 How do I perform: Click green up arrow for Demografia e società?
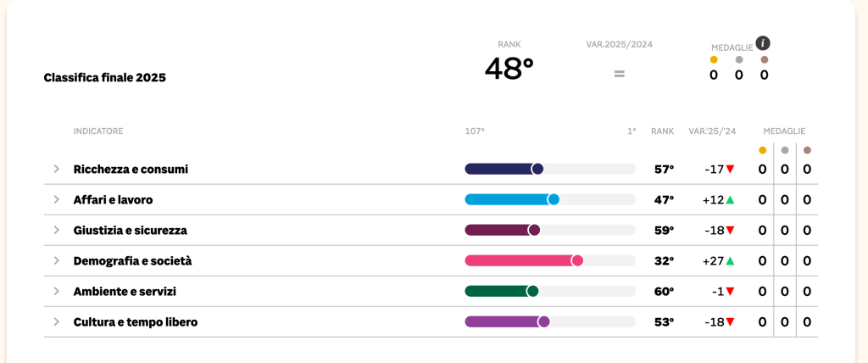point(730,261)
